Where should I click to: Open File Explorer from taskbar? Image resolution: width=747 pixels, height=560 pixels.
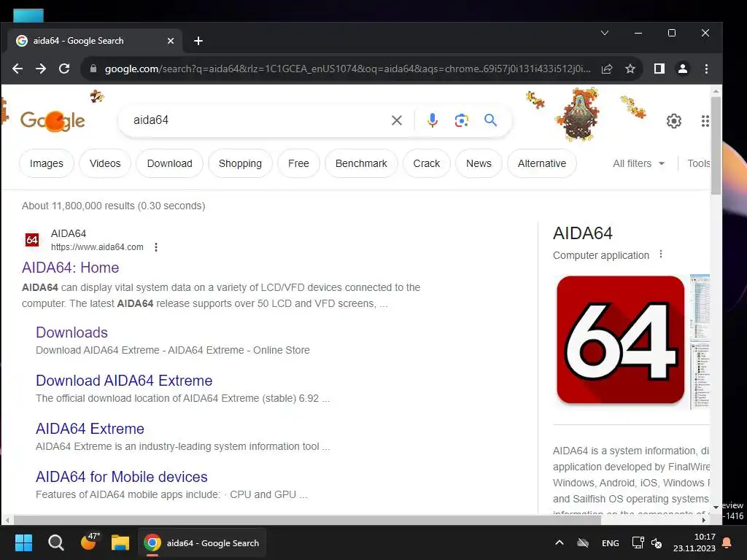[x=120, y=542]
